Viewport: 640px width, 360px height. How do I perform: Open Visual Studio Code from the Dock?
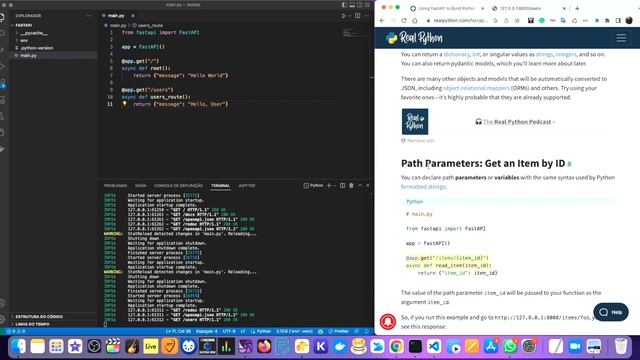(x=434, y=347)
